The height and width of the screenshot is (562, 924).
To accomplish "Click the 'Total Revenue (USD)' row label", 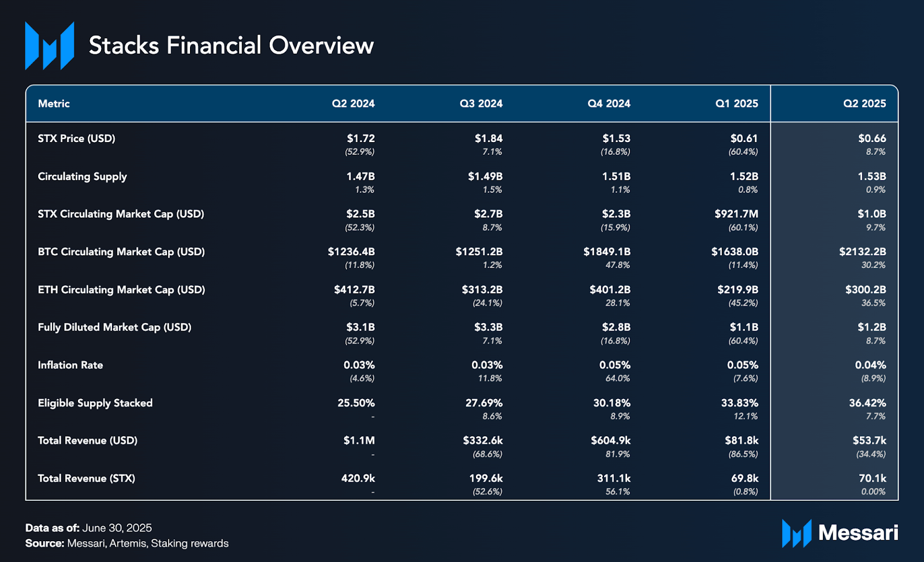I will pyautogui.click(x=88, y=441).
